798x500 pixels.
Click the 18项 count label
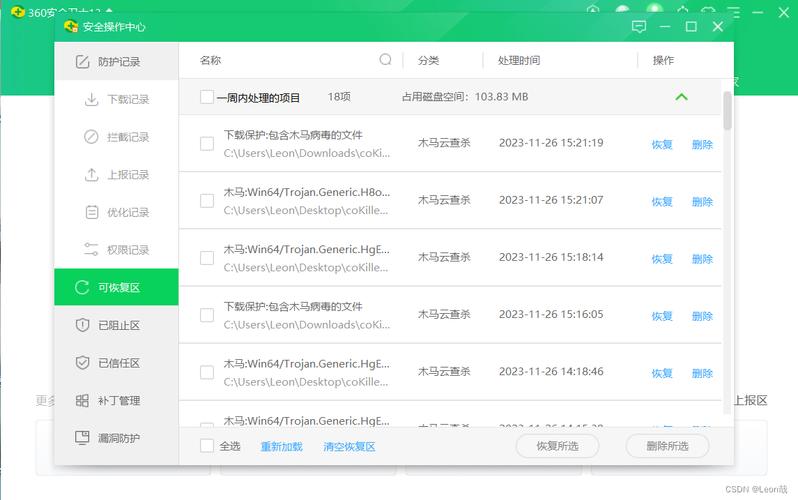tap(339, 97)
